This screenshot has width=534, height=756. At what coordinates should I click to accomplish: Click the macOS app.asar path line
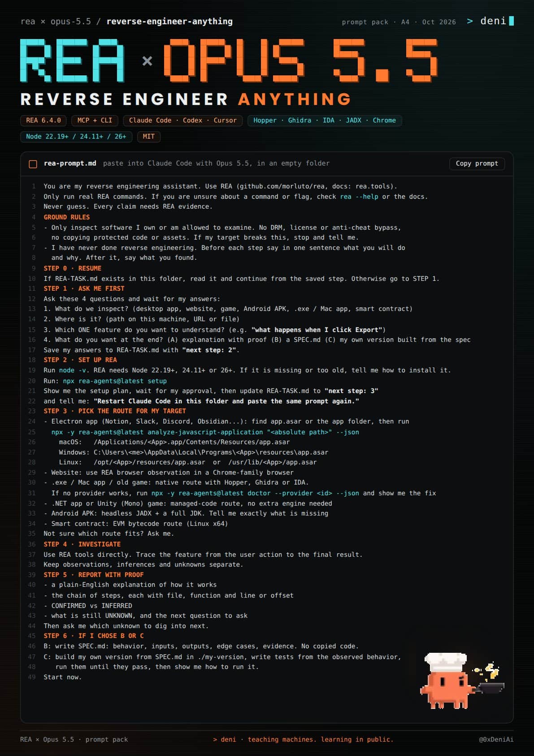[174, 442]
